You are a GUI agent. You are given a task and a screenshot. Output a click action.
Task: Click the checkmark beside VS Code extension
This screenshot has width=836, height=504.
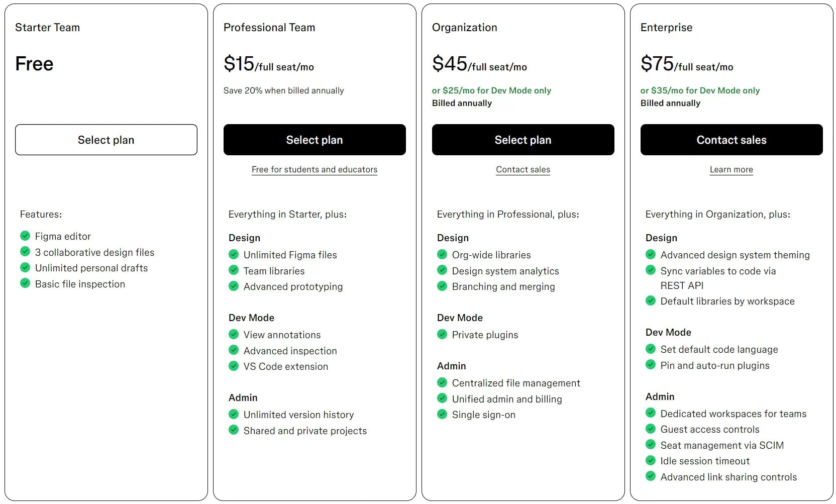point(234,366)
